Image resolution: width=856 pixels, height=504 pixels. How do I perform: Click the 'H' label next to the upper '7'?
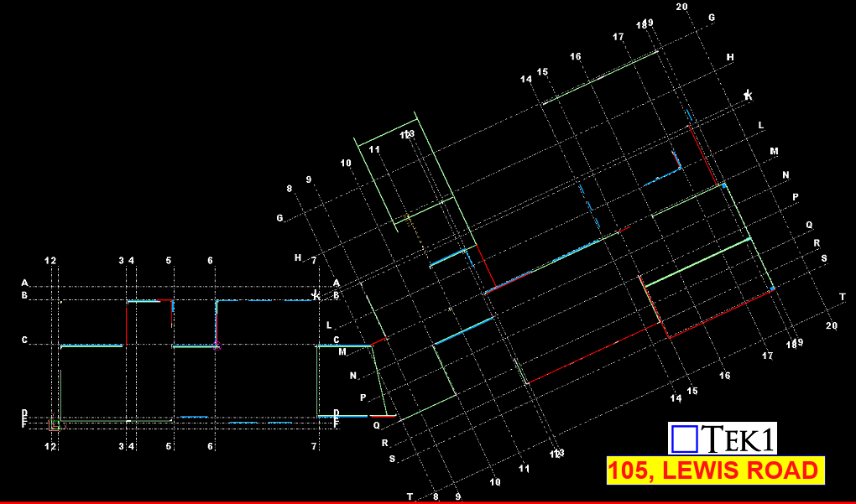click(298, 257)
